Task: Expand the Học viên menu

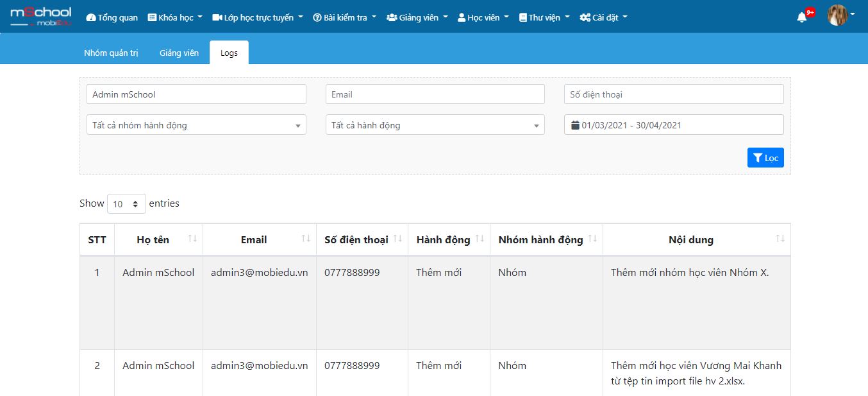Action: tap(483, 17)
